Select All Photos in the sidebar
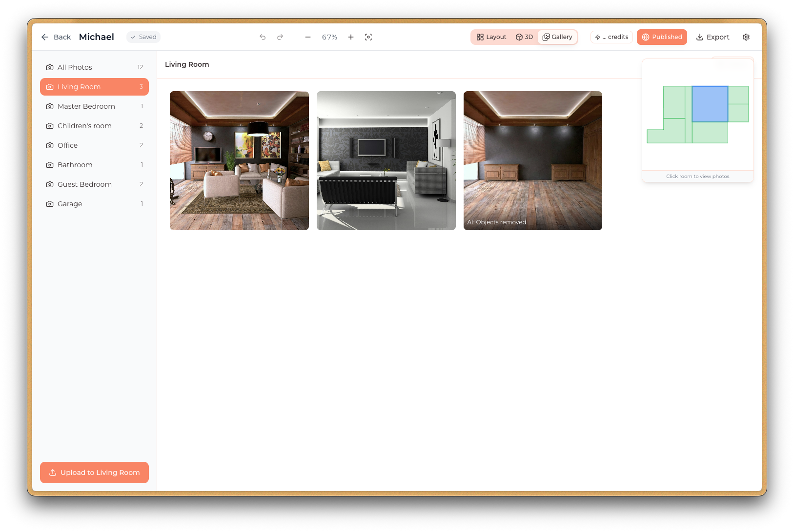The height and width of the screenshot is (532, 794). point(75,67)
